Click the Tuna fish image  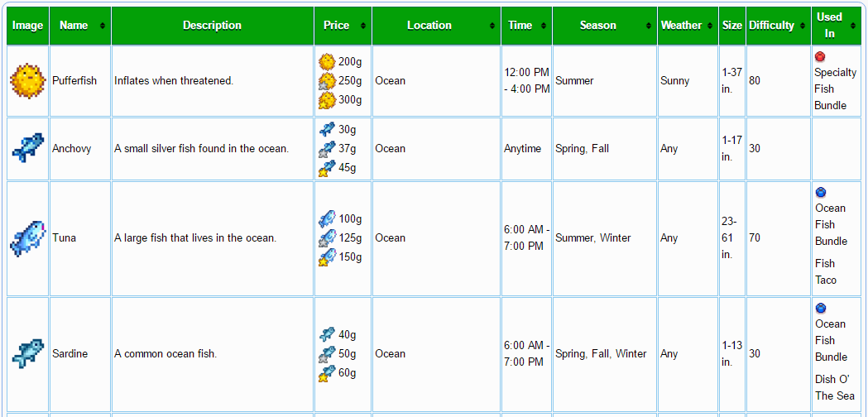tap(27, 238)
